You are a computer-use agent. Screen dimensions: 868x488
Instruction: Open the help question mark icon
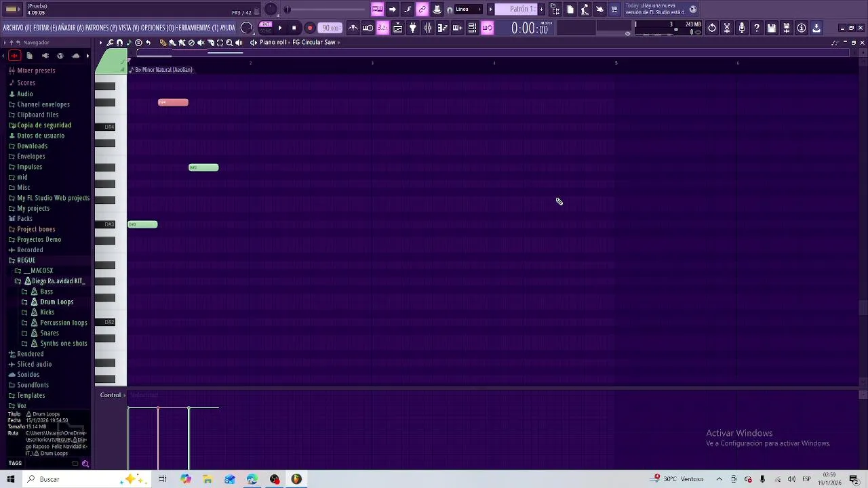[757, 28]
